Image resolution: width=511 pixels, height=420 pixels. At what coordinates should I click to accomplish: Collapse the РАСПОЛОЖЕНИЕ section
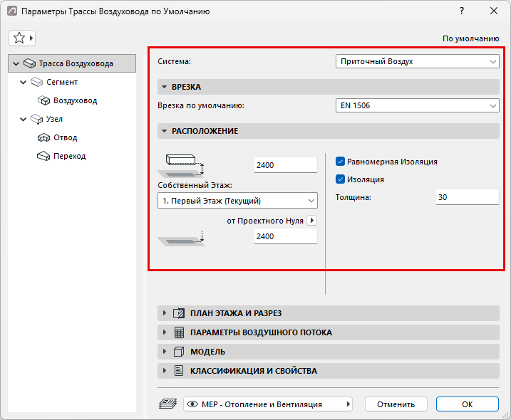point(164,131)
